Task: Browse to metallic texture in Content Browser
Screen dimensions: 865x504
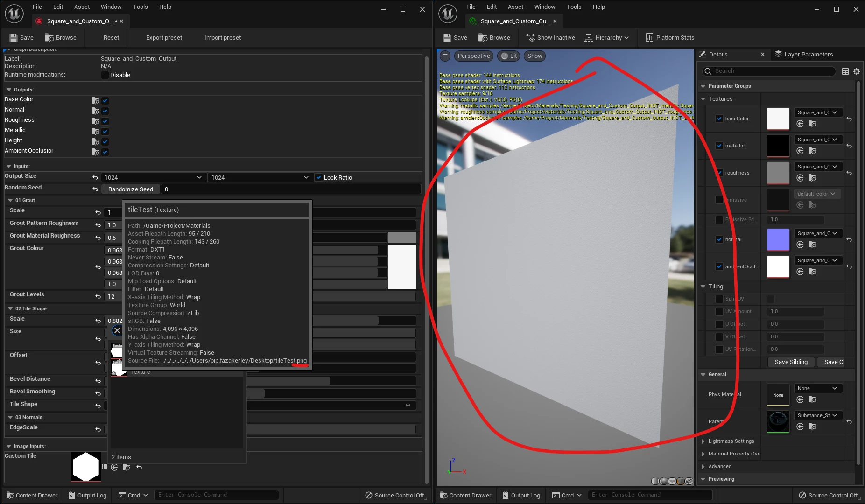Action: pos(812,151)
